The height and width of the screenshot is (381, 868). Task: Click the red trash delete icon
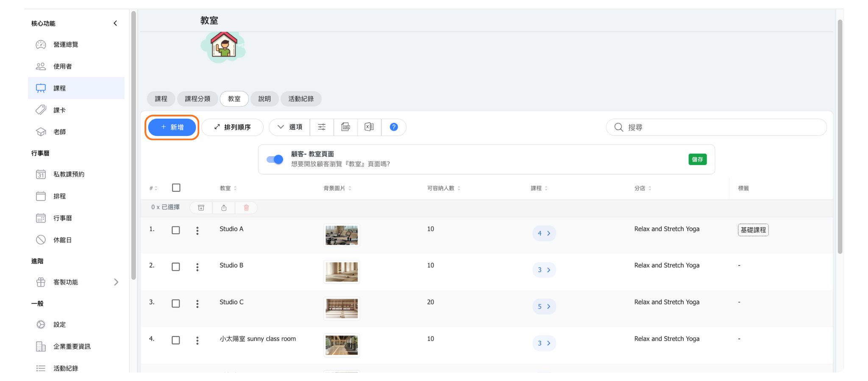point(246,207)
